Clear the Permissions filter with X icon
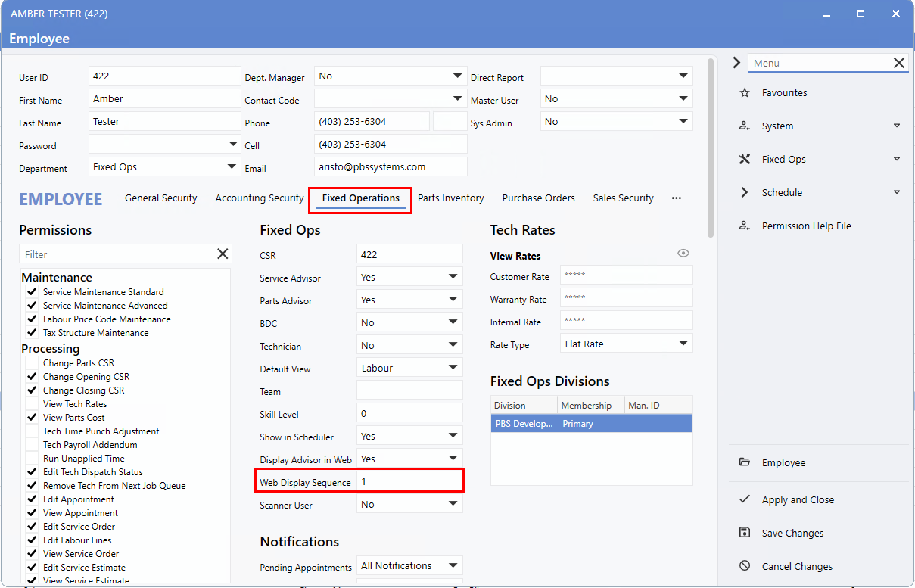915x588 pixels. tap(223, 254)
